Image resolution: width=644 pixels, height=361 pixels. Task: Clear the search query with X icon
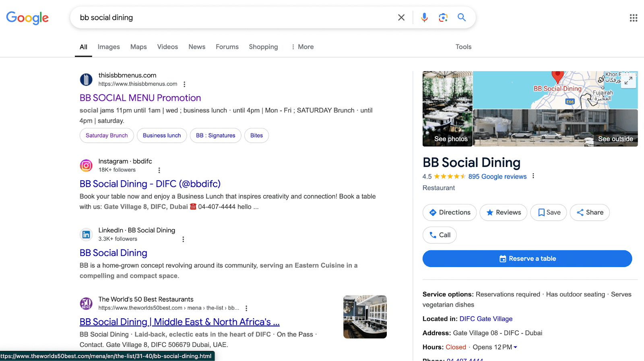click(x=401, y=17)
